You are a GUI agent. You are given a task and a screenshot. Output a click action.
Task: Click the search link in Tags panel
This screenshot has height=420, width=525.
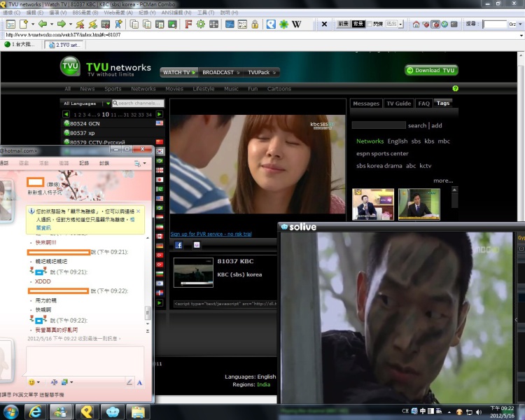pyautogui.click(x=417, y=125)
